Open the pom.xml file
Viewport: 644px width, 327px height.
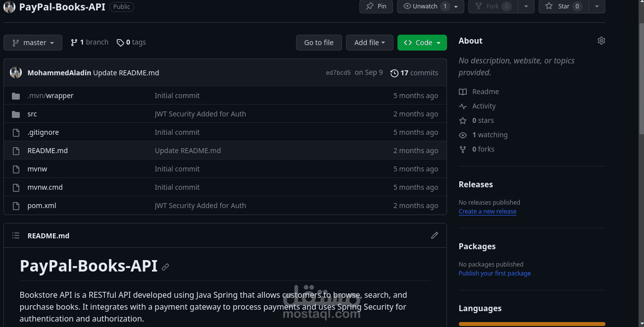(x=42, y=206)
